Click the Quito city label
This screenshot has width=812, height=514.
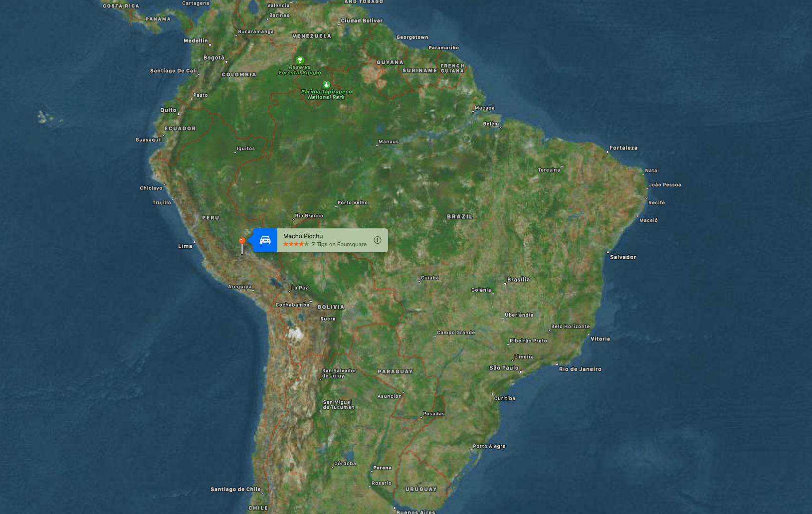(x=168, y=110)
